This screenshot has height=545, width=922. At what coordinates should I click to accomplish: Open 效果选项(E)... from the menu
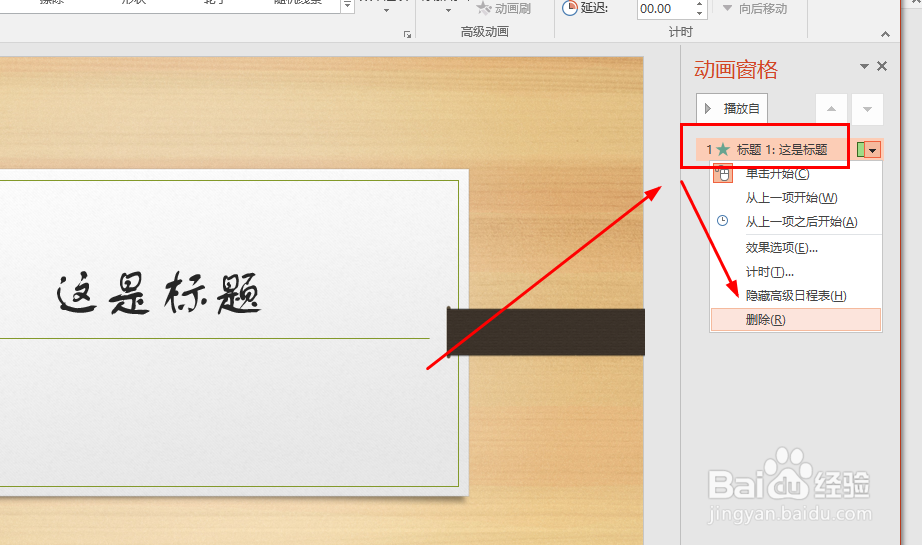[x=796, y=248]
